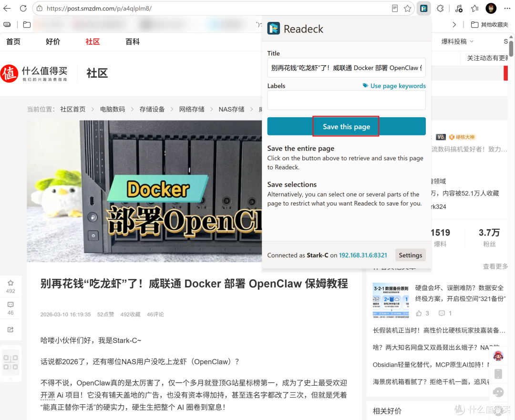Click the Readeck logo in popup header
The width and height of the screenshot is (515, 420).
273,29
